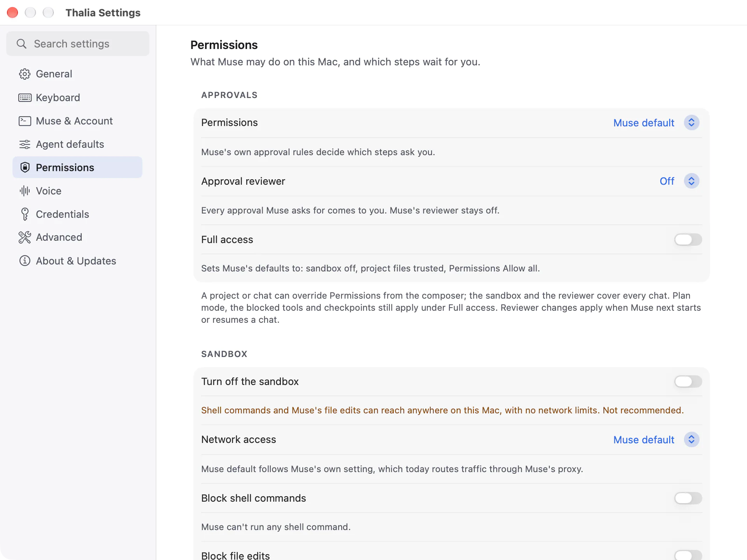
Task: Click the Advanced tools icon
Action: (x=25, y=237)
